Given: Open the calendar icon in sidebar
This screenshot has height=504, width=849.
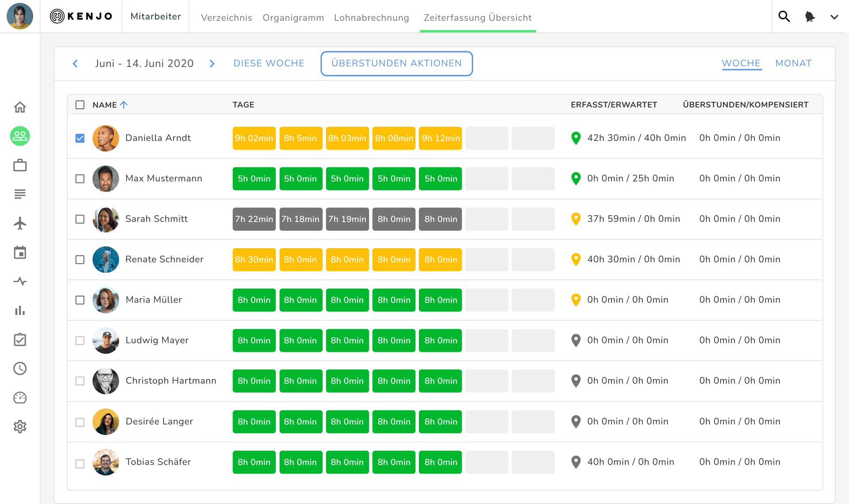Looking at the screenshot, I should point(20,252).
